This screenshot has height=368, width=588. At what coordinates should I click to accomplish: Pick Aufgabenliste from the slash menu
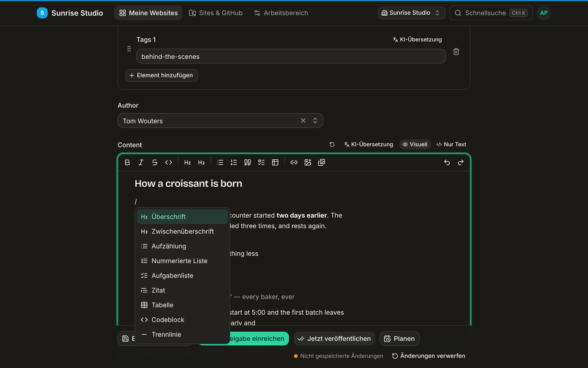pyautogui.click(x=182, y=276)
